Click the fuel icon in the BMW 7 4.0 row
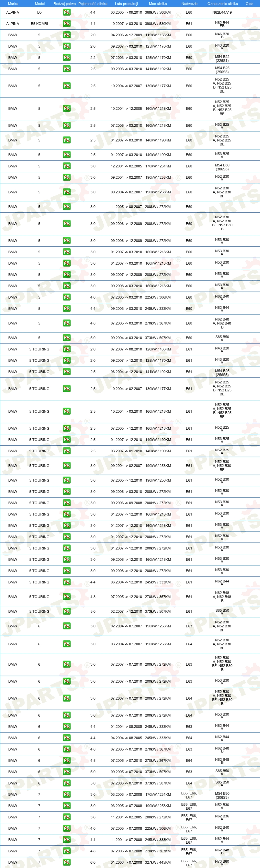This screenshot has width=260, height=868. pyautogui.click(x=67, y=828)
